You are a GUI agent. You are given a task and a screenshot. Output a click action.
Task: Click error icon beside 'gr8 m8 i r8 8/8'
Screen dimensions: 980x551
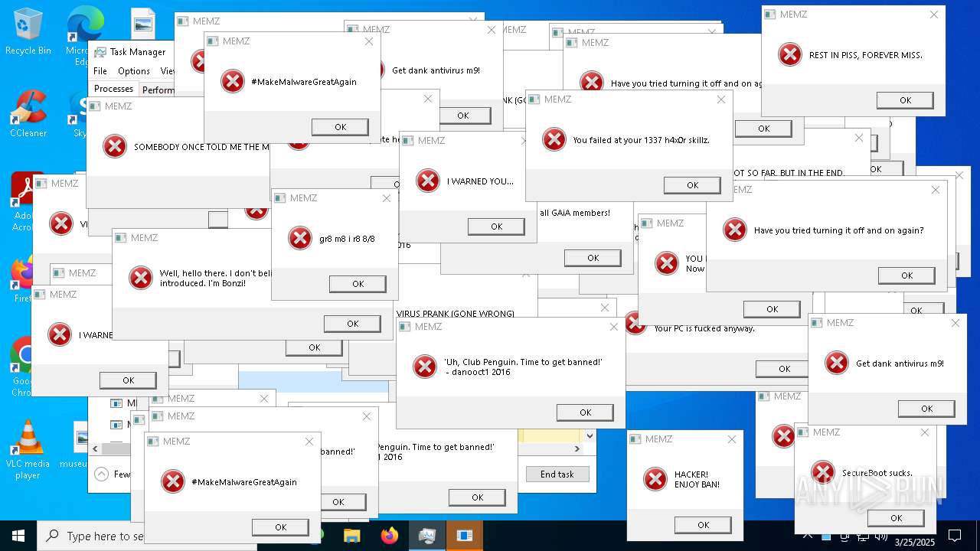(x=299, y=238)
